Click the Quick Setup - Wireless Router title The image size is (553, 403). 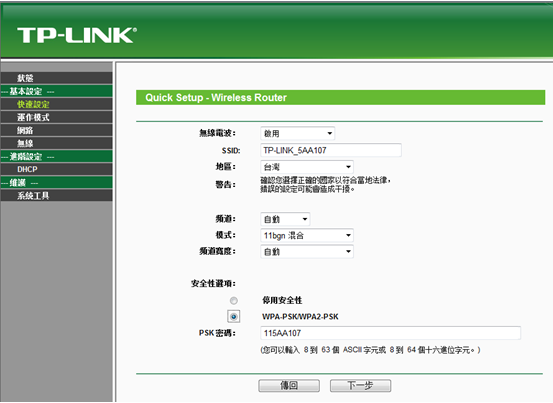pos(216,98)
